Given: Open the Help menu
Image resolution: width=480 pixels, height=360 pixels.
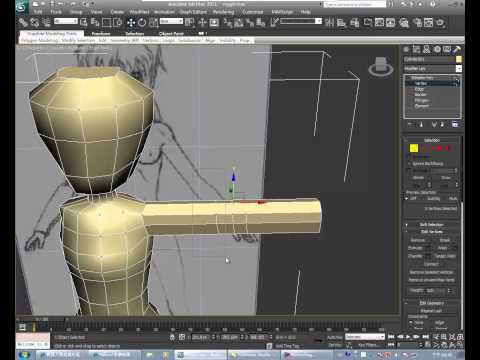Looking at the screenshot, I should [306, 12].
